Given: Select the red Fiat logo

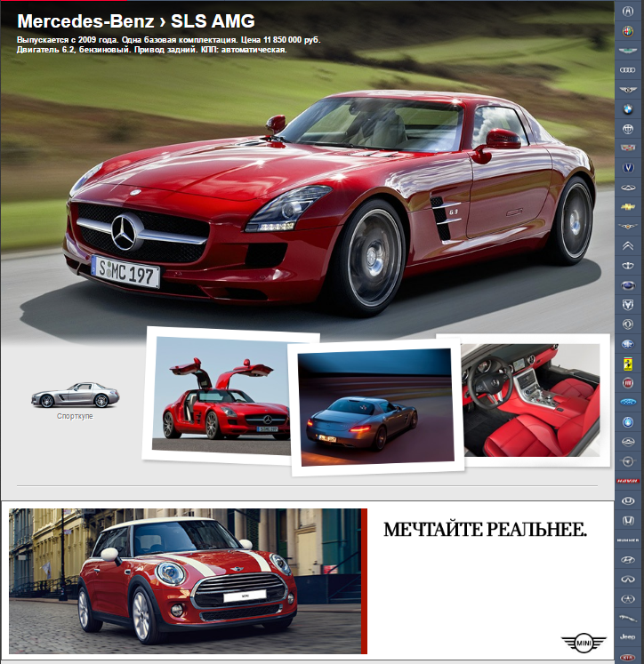Looking at the screenshot, I should [627, 383].
